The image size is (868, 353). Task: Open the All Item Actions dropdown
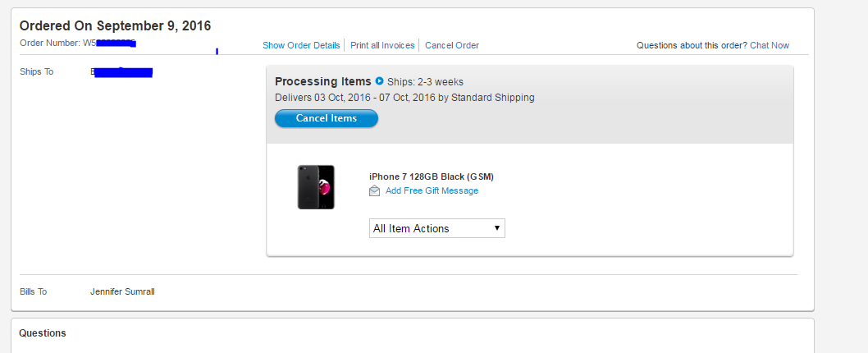click(x=436, y=228)
